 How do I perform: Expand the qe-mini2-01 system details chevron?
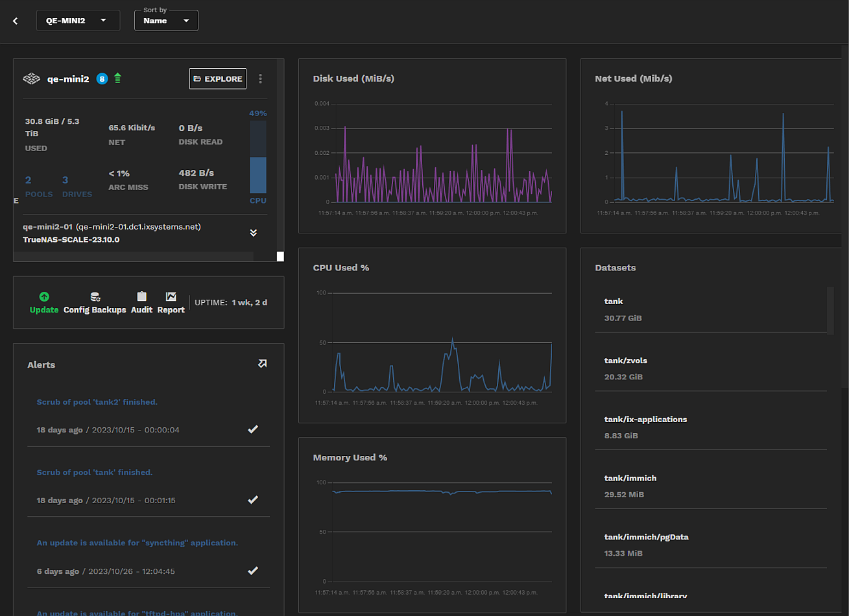[x=254, y=233]
